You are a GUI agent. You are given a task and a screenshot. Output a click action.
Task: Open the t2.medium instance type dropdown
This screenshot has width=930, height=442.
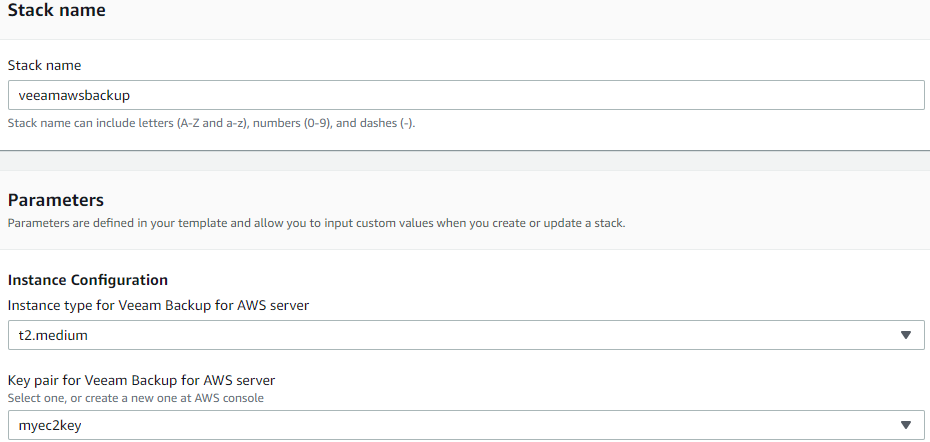tap(466, 335)
